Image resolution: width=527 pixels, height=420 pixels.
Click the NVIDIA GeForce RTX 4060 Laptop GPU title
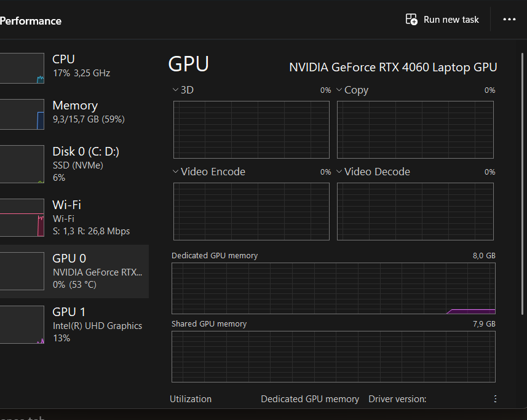[x=393, y=68]
